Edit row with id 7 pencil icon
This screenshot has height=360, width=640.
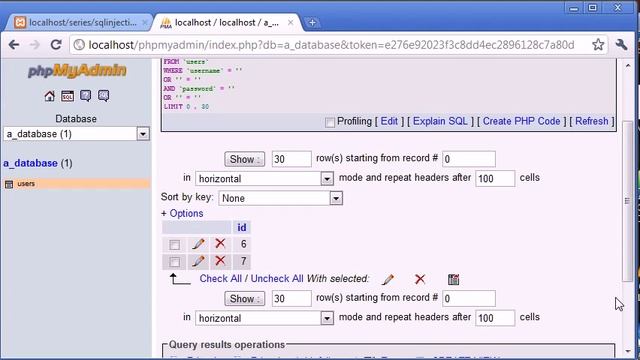198,261
